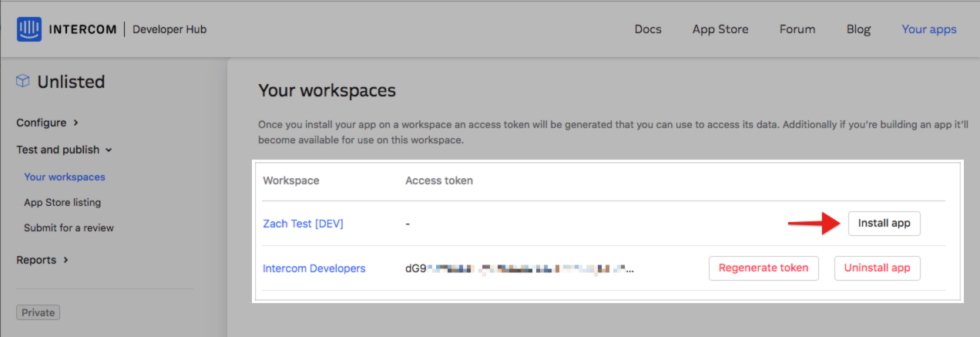Screen dimensions: 980x337
Task: Click the Private status badge
Action: (x=39, y=312)
